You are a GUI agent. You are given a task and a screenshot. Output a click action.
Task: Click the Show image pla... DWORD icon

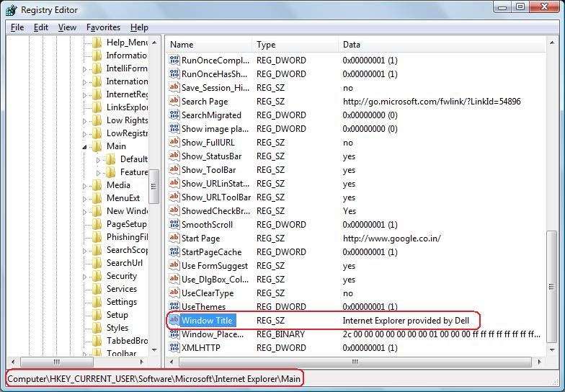(174, 128)
